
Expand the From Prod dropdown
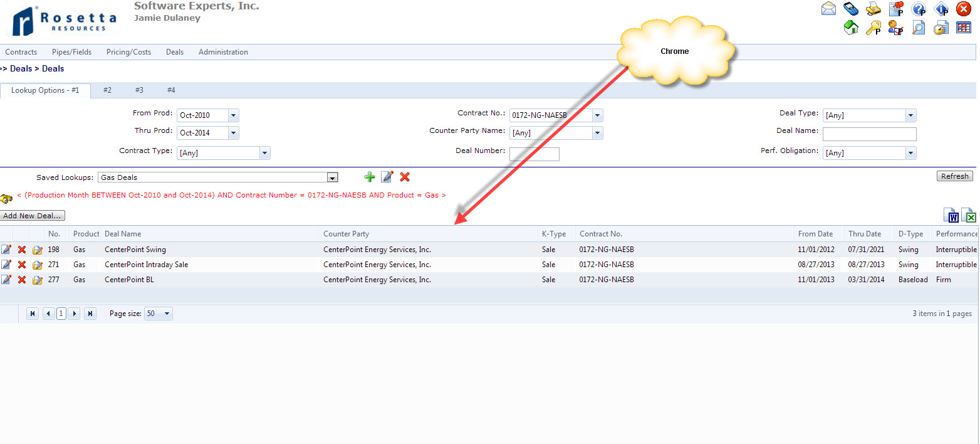(234, 115)
